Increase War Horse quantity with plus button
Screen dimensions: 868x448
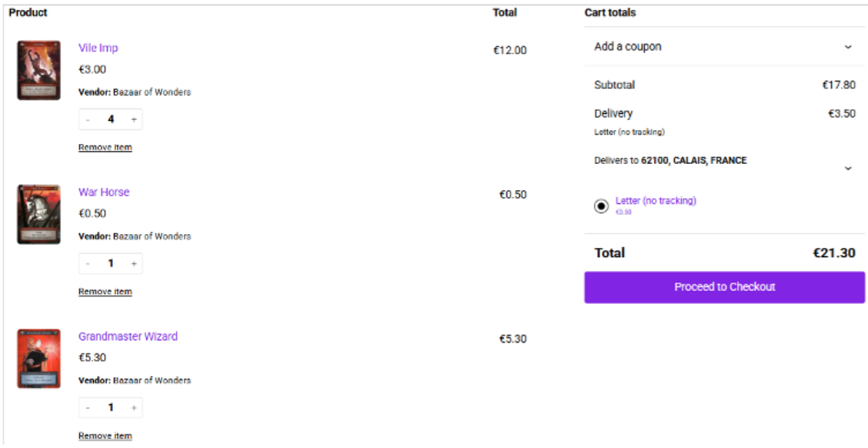pyautogui.click(x=134, y=263)
